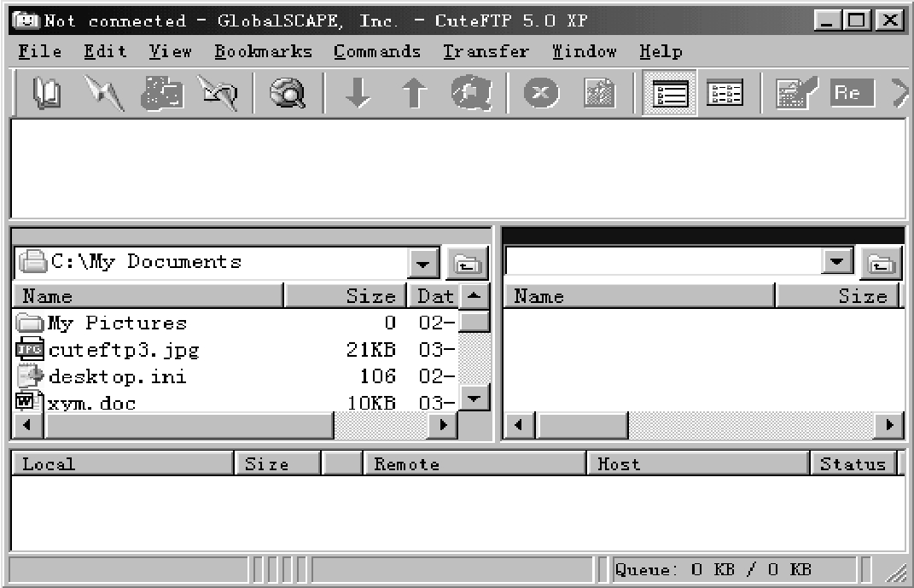Click 21KB size of cuteftp3.jpg
This screenshot has height=588, width=914.
370,350
